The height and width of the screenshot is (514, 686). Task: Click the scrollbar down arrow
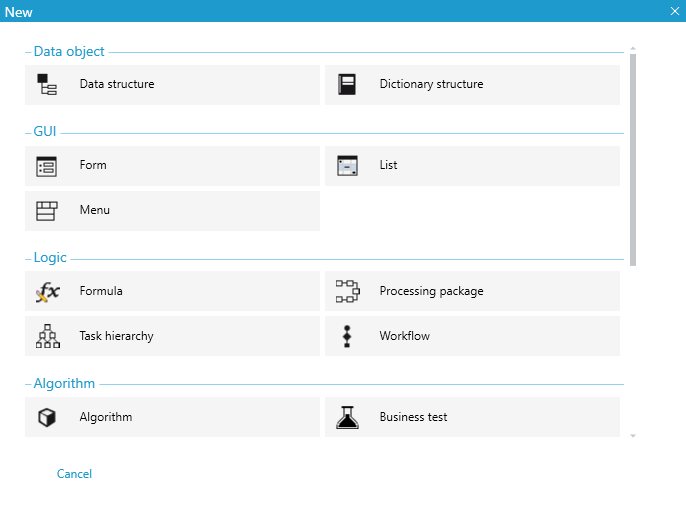click(x=633, y=436)
